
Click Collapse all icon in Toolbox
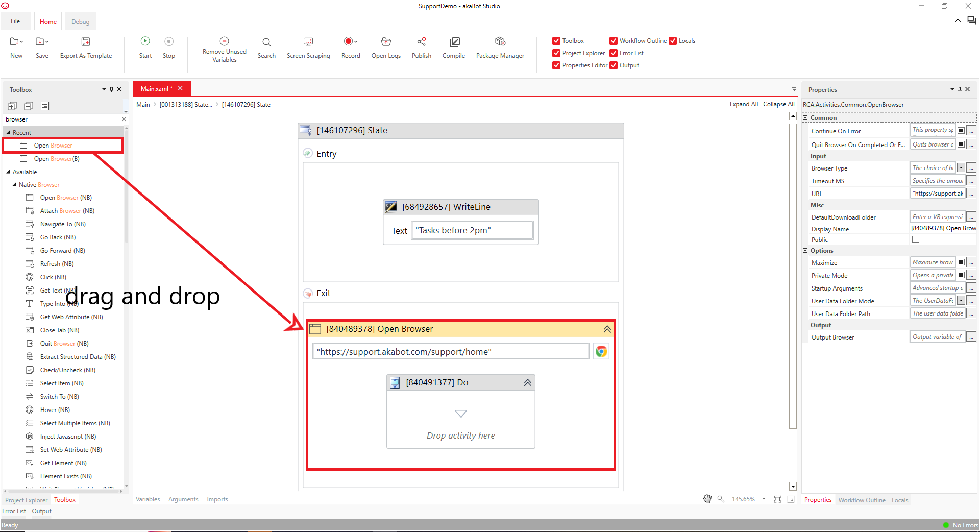[29, 106]
